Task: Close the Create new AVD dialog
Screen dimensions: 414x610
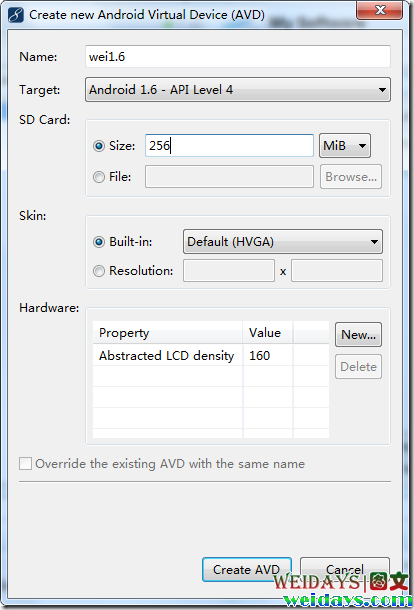Action: [380, 10]
